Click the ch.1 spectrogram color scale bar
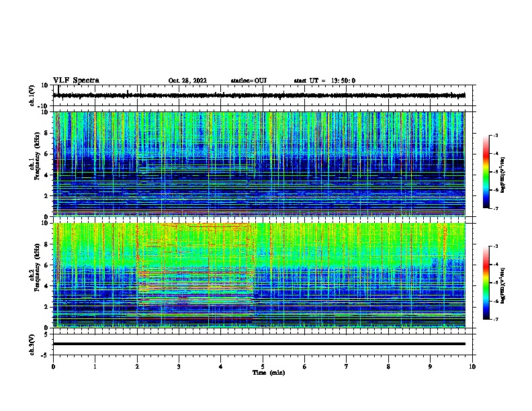 (486, 172)
